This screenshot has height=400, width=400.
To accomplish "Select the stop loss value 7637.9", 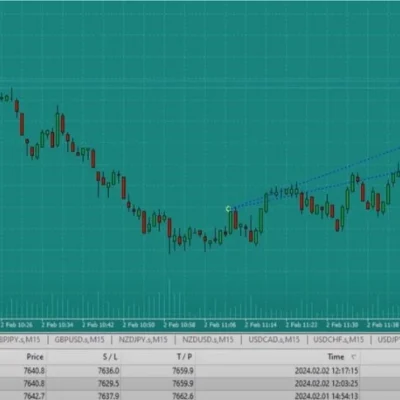I will coord(109,396).
